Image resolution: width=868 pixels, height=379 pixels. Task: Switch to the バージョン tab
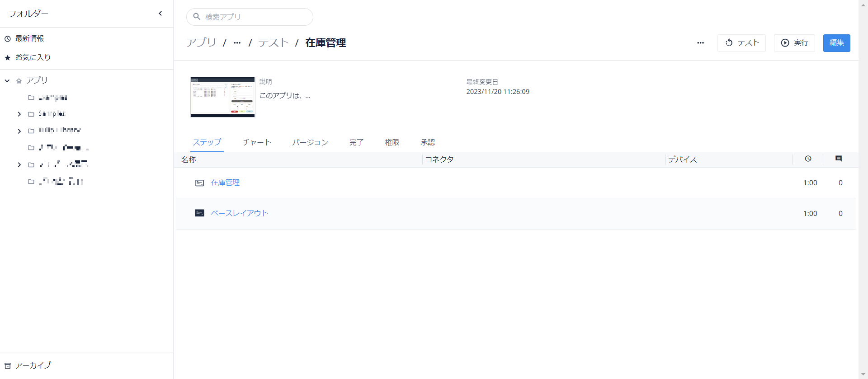tap(310, 142)
